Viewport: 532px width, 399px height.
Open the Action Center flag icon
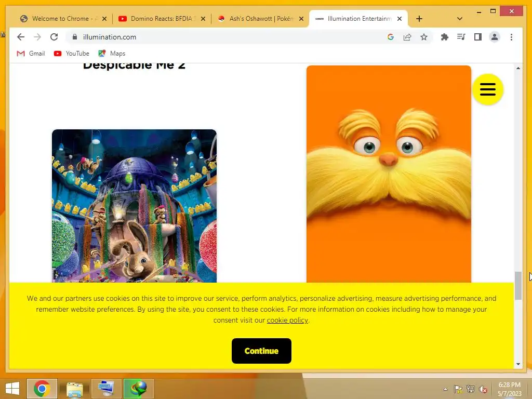458,389
